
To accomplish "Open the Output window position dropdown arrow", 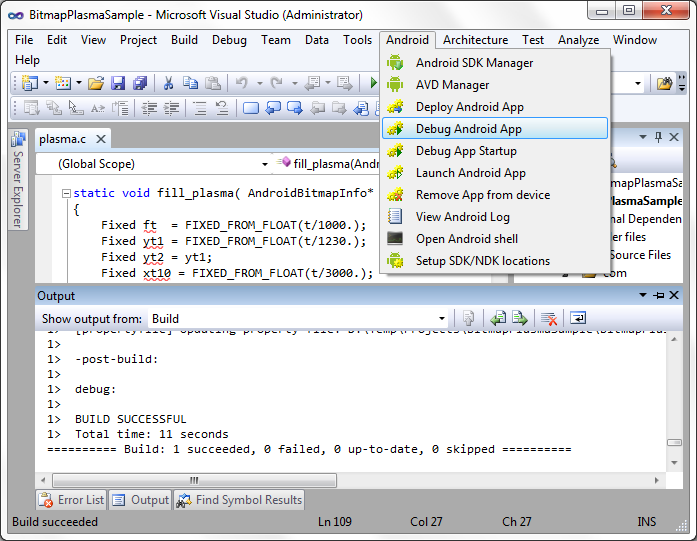I will (643, 295).
